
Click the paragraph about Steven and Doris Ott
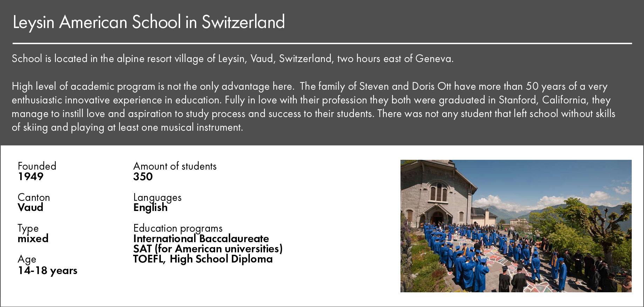click(x=314, y=107)
